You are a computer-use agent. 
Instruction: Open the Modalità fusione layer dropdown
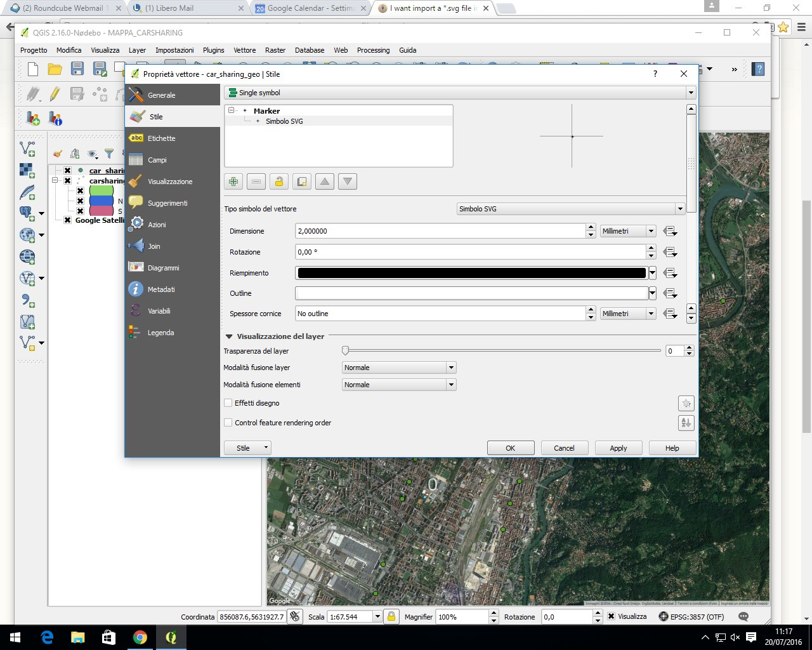(x=399, y=368)
